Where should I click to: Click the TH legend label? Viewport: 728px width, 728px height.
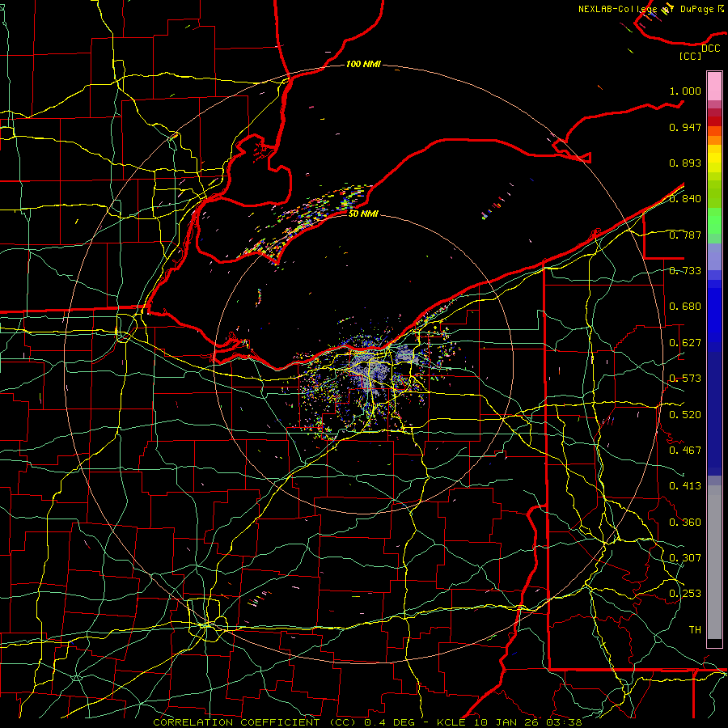695,630
